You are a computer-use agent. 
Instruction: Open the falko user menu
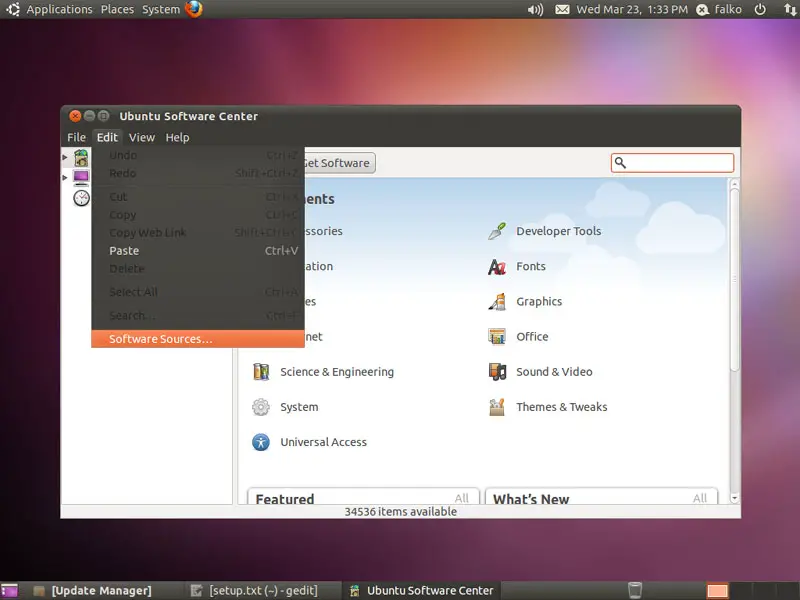click(x=719, y=9)
